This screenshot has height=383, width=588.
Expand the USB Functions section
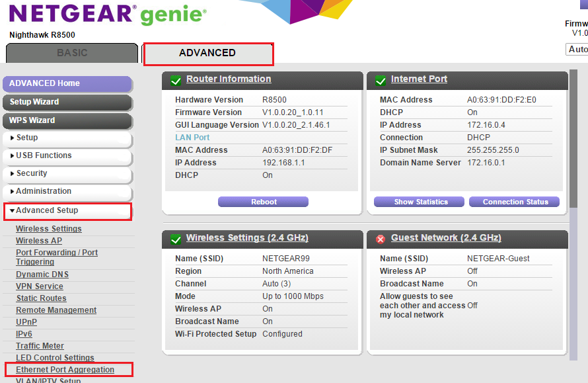[67, 155]
